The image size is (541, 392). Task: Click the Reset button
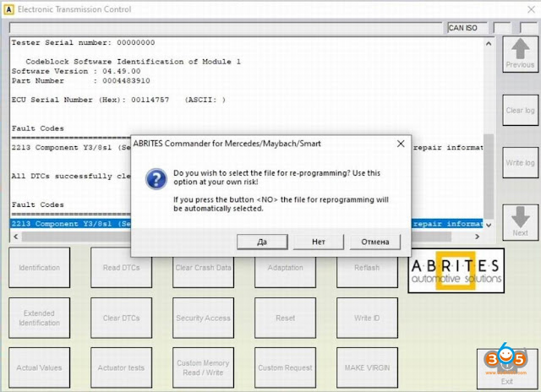[286, 318]
